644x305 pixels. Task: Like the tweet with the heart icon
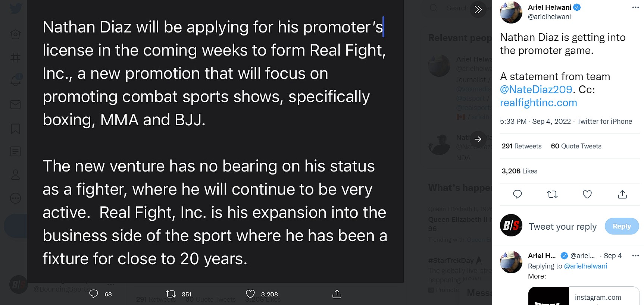click(587, 194)
